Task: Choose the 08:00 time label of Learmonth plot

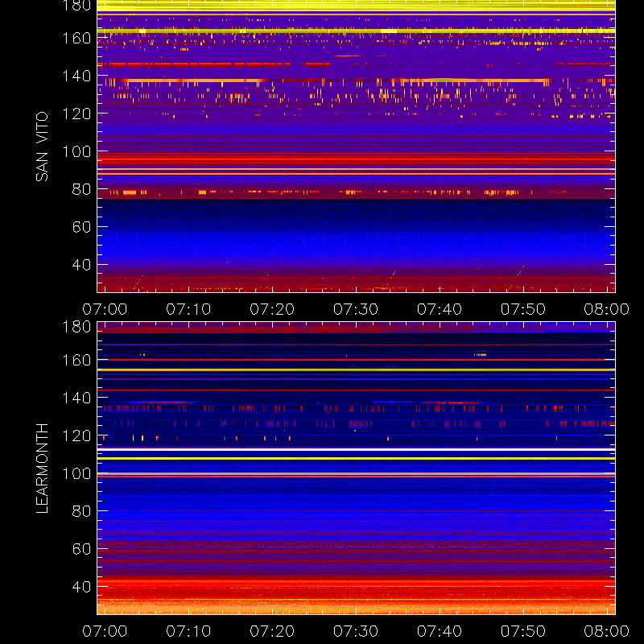Action: tap(607, 631)
